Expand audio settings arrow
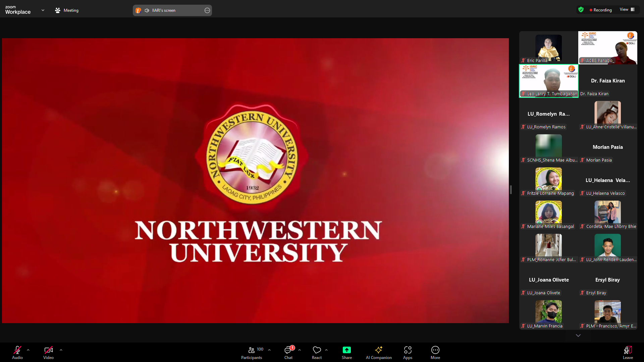The height and width of the screenshot is (362, 644). click(28, 350)
